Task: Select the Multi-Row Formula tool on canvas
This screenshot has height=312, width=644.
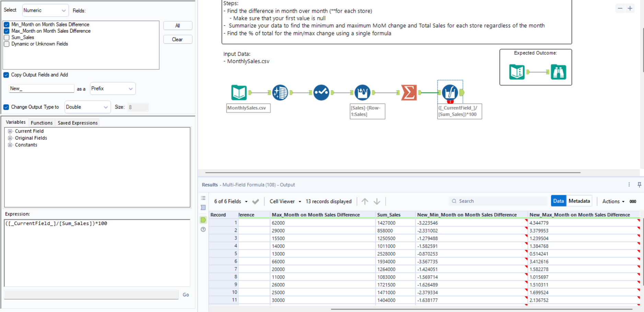Action: coord(362,92)
